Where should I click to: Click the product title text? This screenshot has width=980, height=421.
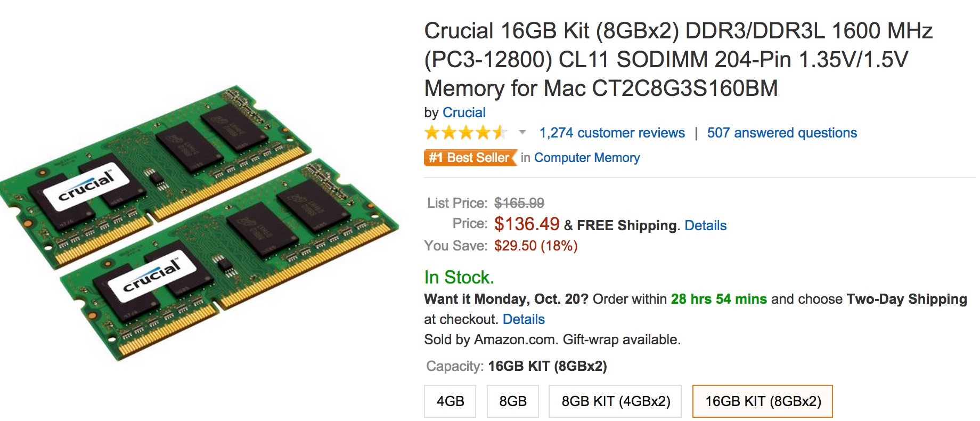pyautogui.click(x=677, y=59)
